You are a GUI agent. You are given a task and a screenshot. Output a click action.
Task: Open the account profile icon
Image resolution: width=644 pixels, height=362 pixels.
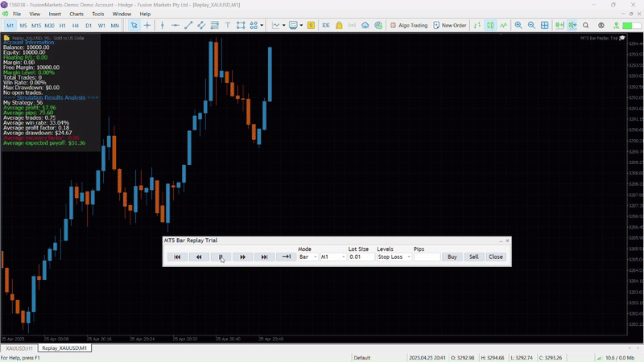[x=601, y=26]
